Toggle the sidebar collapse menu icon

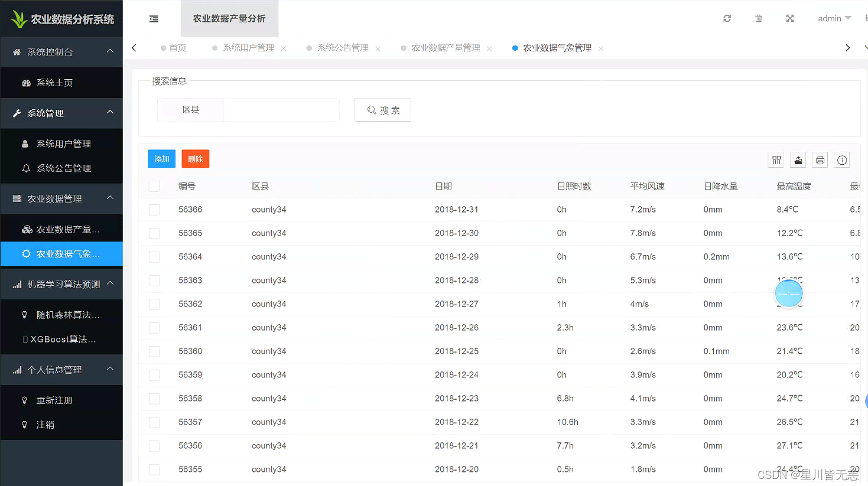pyautogui.click(x=154, y=19)
